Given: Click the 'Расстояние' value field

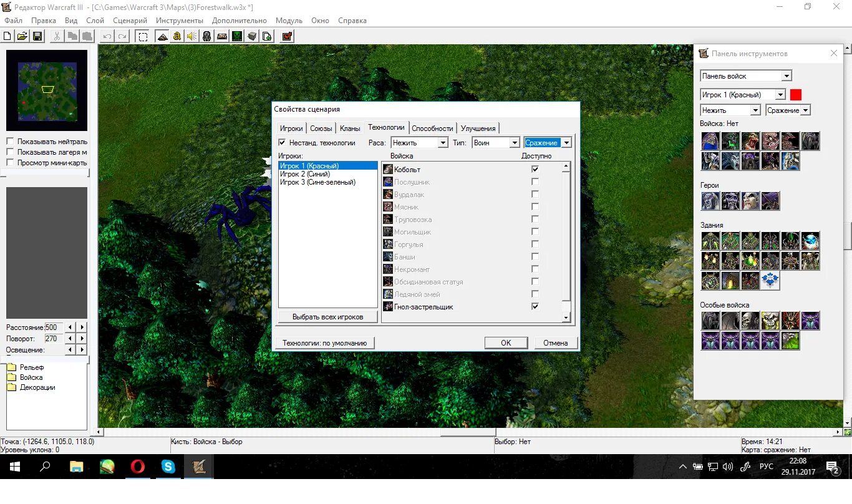Looking at the screenshot, I should point(54,327).
